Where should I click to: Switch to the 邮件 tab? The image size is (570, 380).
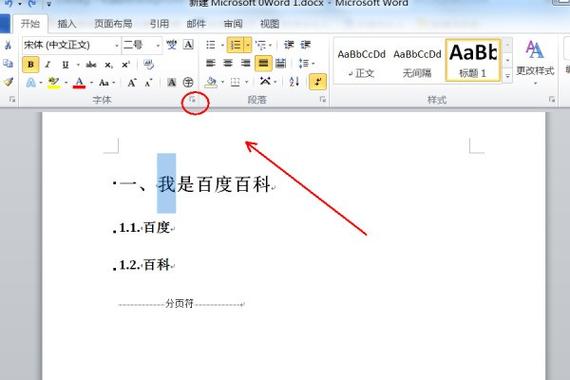(x=196, y=24)
